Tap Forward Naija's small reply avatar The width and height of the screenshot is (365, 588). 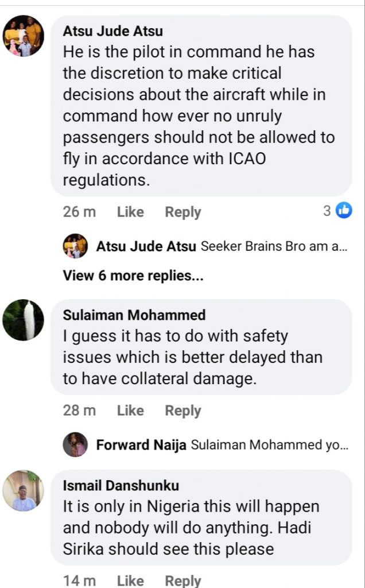click(75, 444)
